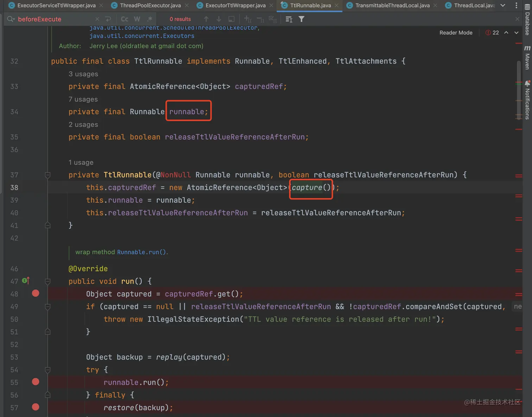The height and width of the screenshot is (417, 532).
Task: Show the 1 usage of constructor
Action: coord(81,162)
